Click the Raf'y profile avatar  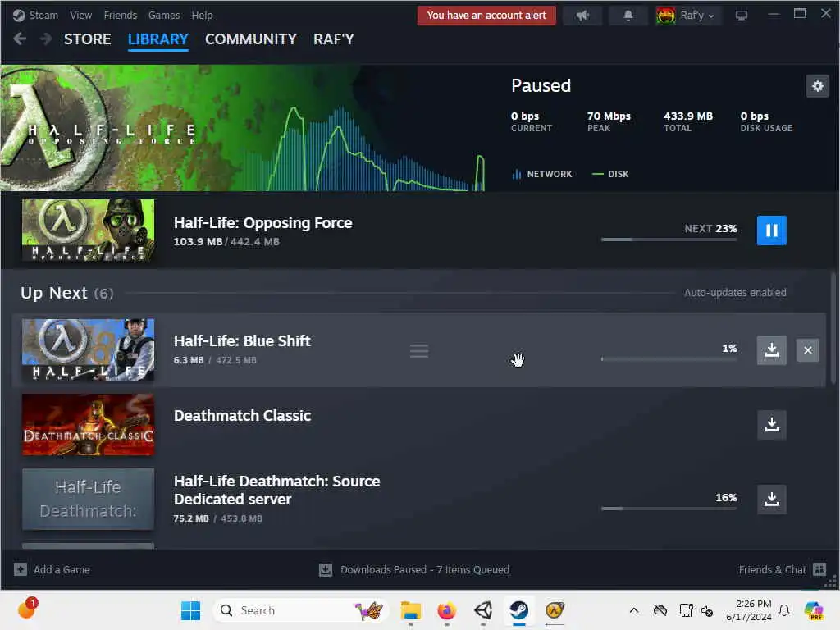(666, 16)
